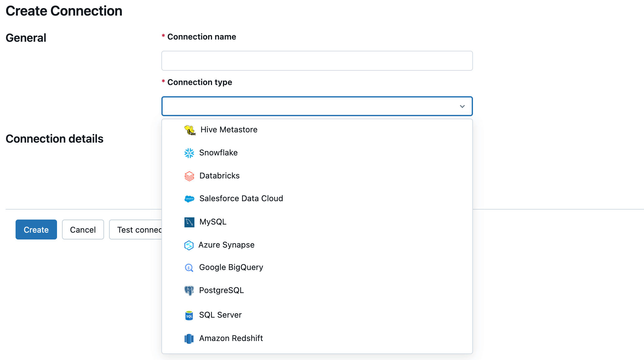
Task: Select the SQL Server connection type
Action: 220,315
